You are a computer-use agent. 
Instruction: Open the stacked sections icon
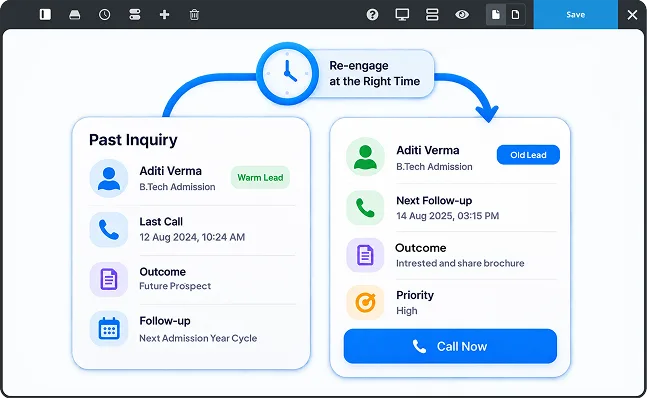[432, 15]
